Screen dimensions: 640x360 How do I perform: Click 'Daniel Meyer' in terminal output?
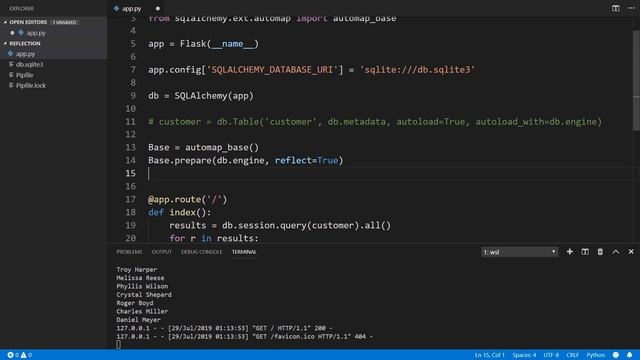click(x=138, y=320)
